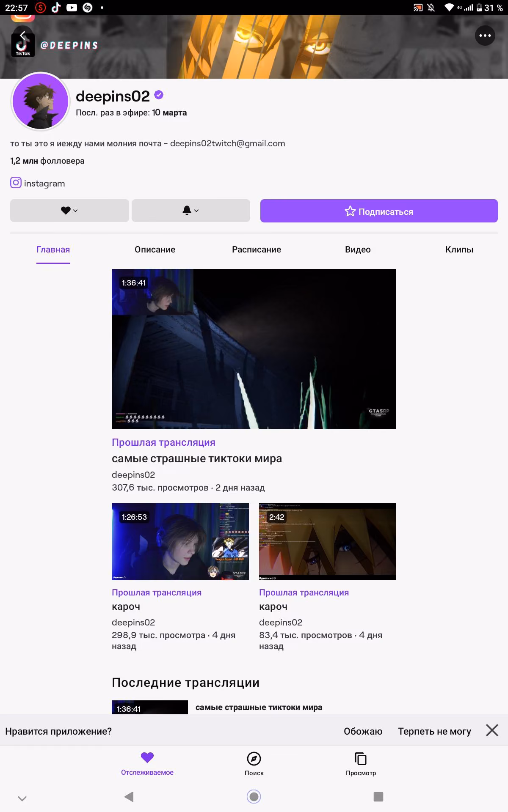The image size is (508, 812).
Task: Tap the deepins02 profile avatar
Action: (41, 101)
